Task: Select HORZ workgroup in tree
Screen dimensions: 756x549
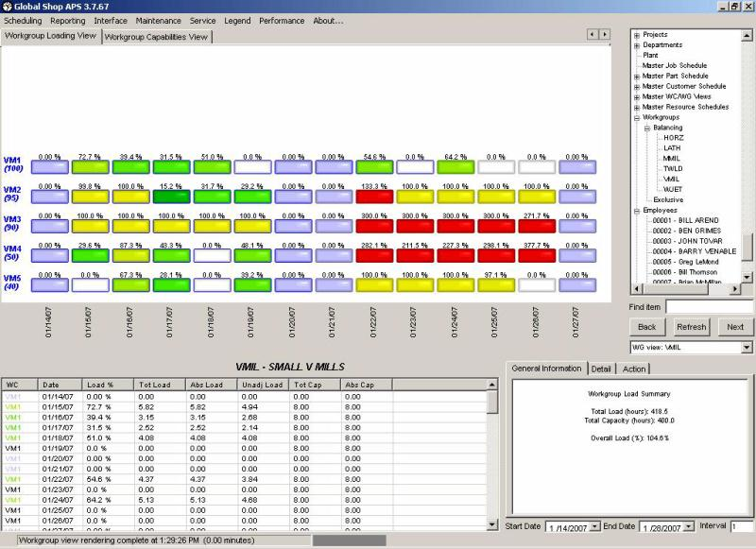Action: pos(674,138)
